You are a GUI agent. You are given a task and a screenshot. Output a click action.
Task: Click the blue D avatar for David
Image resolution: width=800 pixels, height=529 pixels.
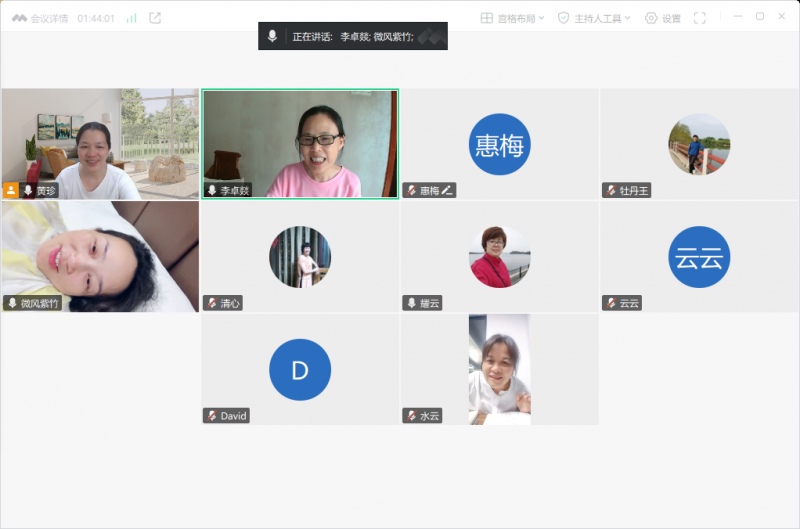(x=299, y=370)
